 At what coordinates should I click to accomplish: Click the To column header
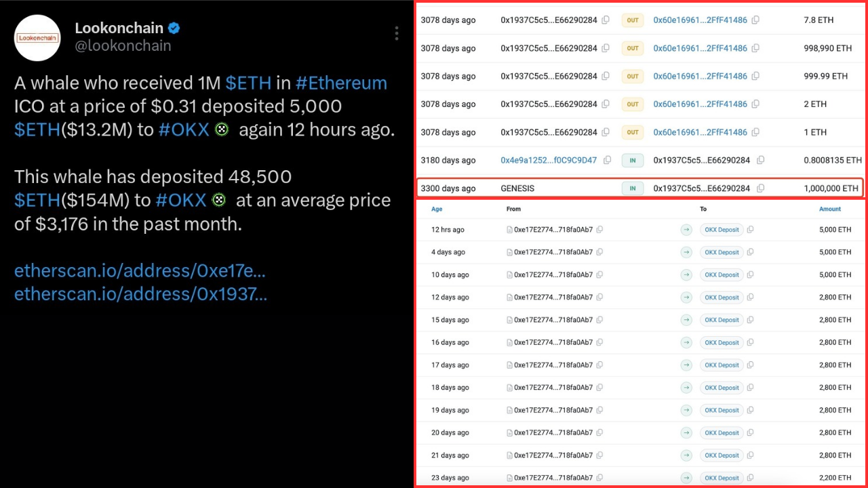coord(703,209)
